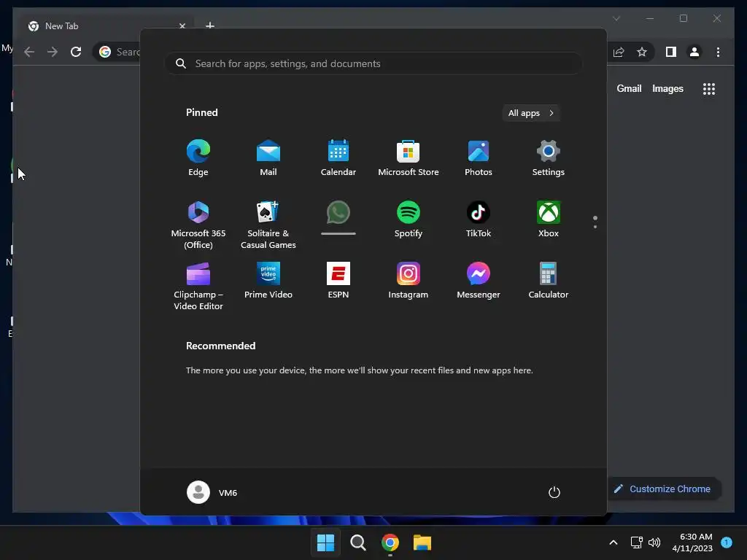Open the Edge app from pinned apps

198,158
